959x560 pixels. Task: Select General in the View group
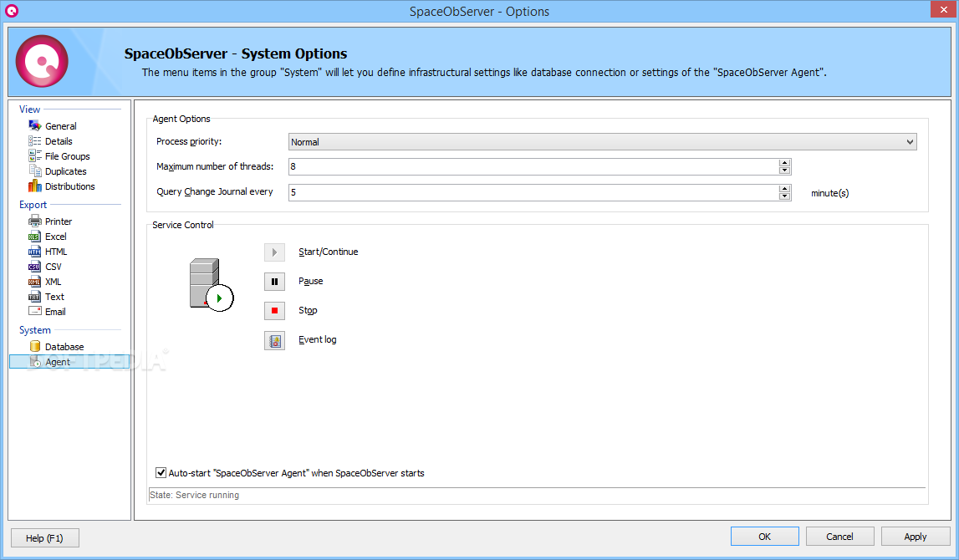[60, 126]
